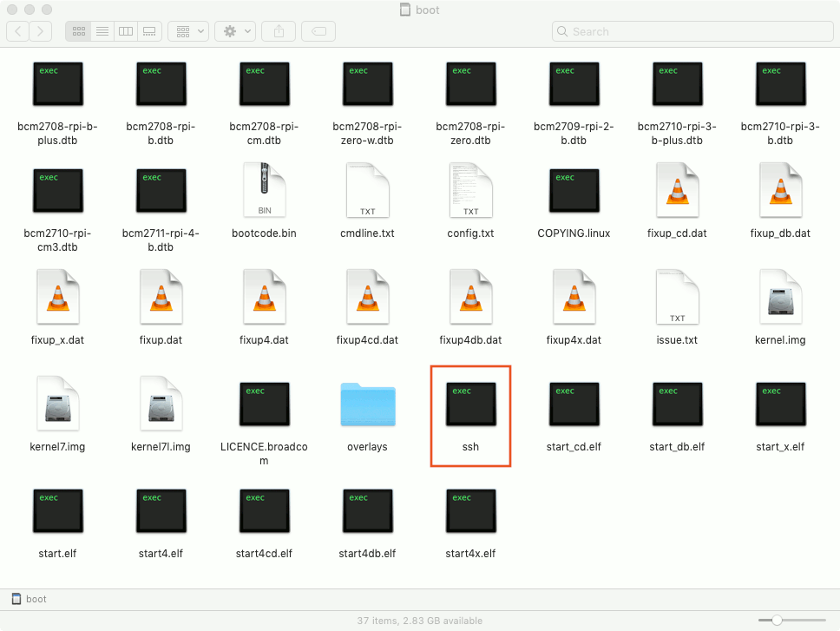This screenshot has height=631, width=840.
Task: Open the LICENCE.broadcom file
Action: (x=264, y=404)
